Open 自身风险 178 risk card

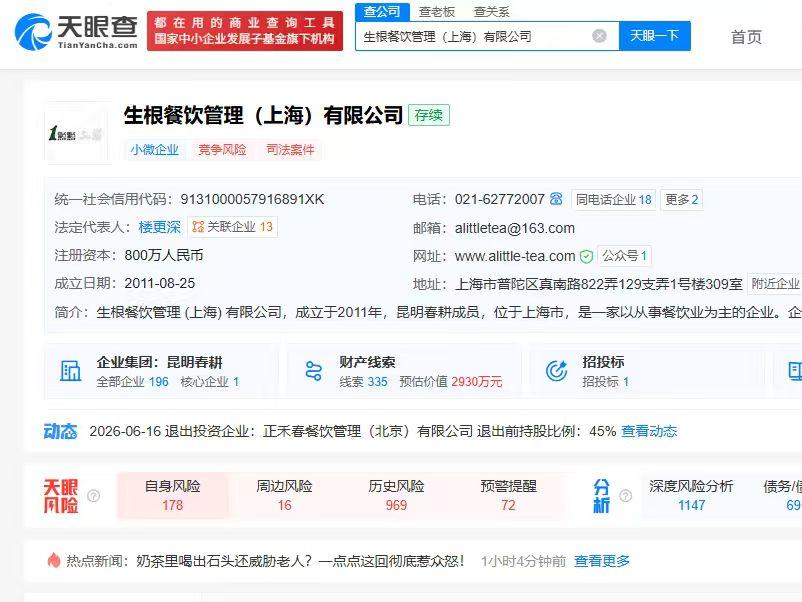tap(172, 496)
